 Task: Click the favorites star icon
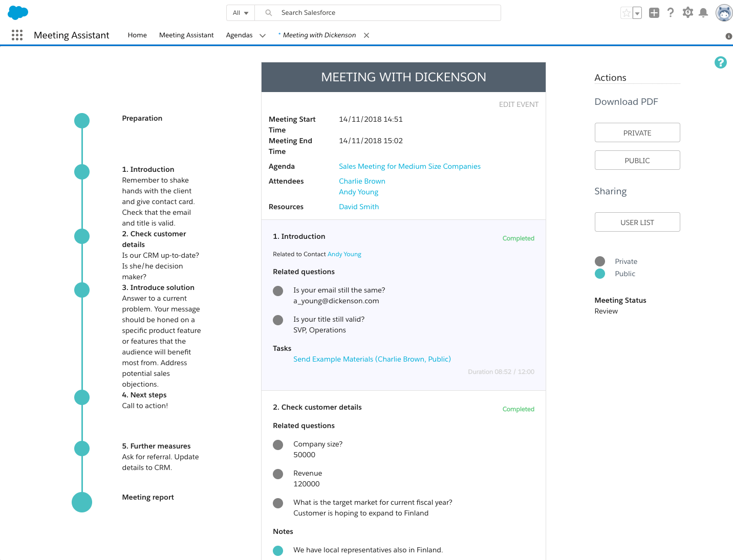tap(626, 13)
